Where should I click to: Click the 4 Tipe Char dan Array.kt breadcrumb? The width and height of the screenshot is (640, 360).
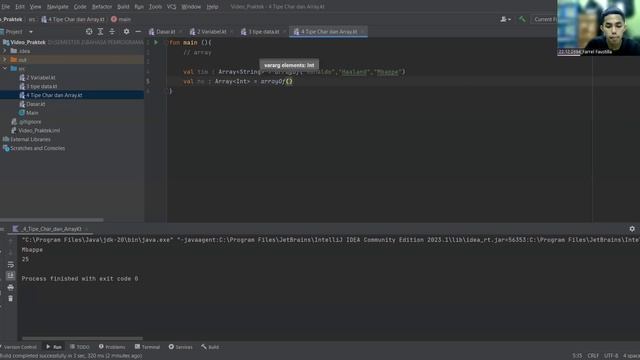pyautogui.click(x=73, y=19)
